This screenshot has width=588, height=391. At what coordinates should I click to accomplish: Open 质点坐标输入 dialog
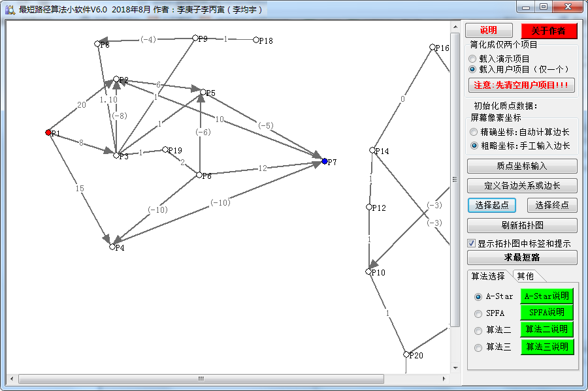click(522, 166)
